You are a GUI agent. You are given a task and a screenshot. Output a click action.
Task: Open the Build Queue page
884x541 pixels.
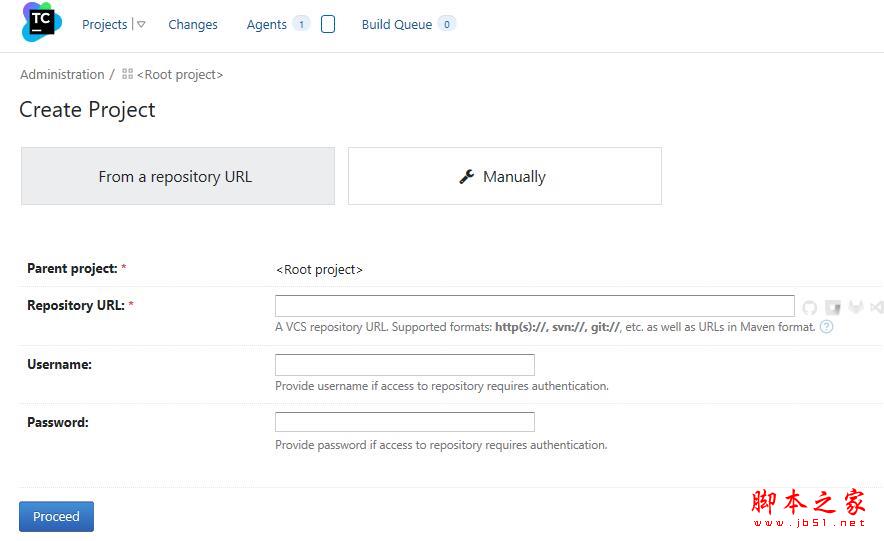[397, 24]
